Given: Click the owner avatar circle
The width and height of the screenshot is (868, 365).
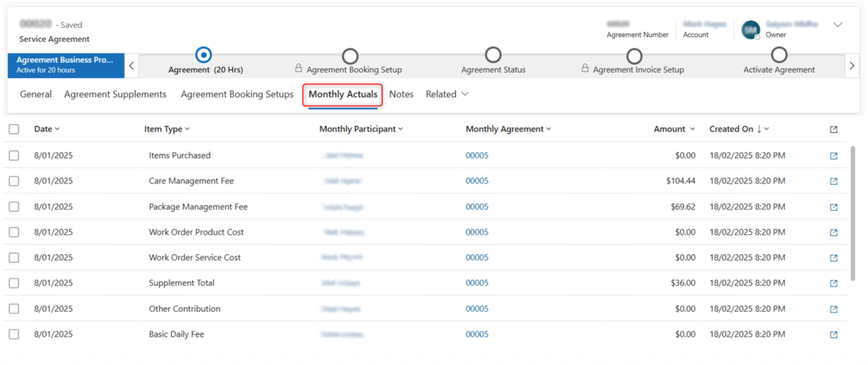Looking at the screenshot, I should pos(750,30).
